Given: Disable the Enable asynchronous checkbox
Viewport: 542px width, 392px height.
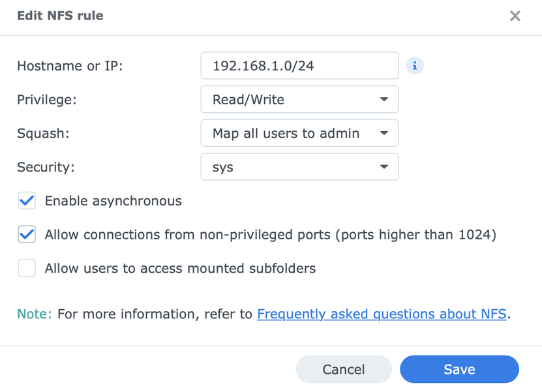Looking at the screenshot, I should (x=27, y=201).
